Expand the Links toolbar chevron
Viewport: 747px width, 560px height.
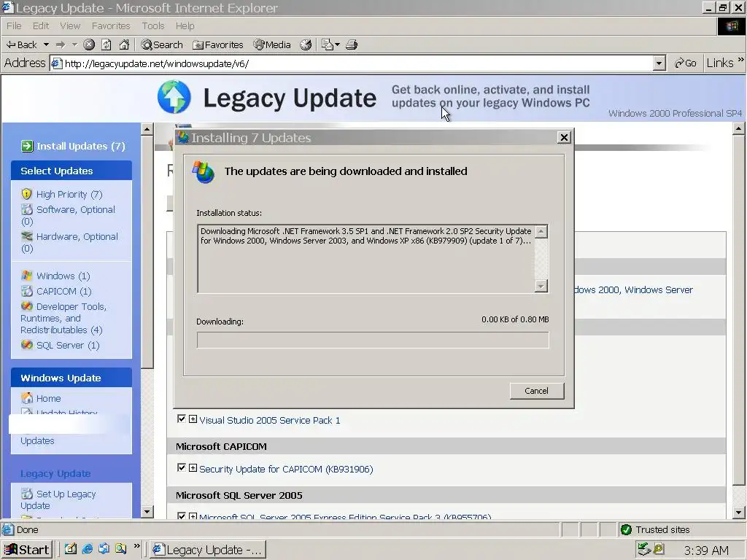pyautogui.click(x=741, y=60)
